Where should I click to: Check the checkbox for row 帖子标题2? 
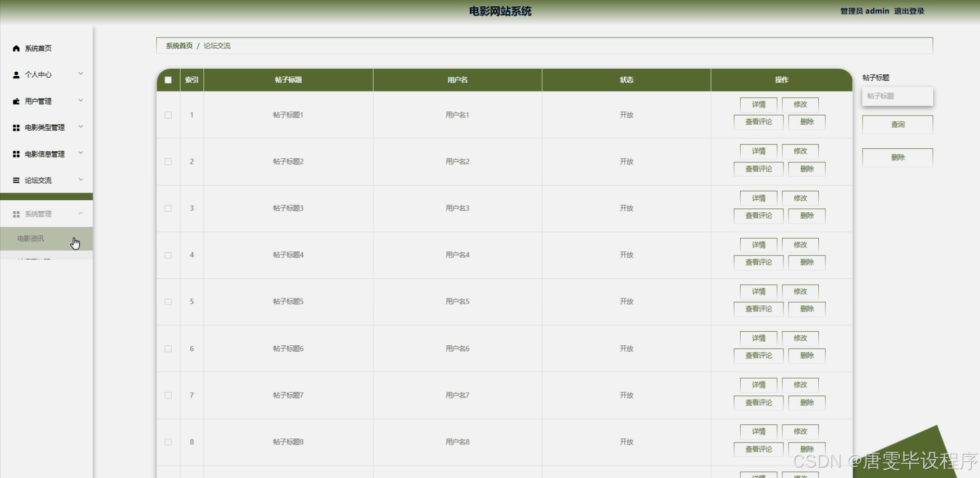[168, 162]
